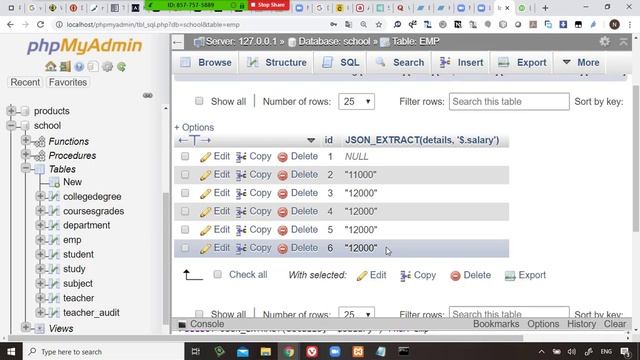Open phpMyAdmin home icon in sidebar
The height and width of the screenshot is (360, 640).
(x=51, y=66)
